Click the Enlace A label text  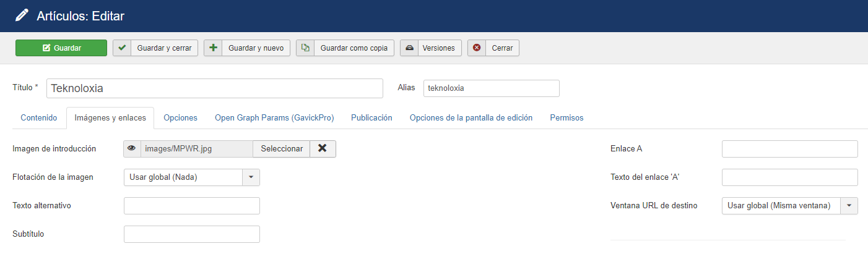627,149
